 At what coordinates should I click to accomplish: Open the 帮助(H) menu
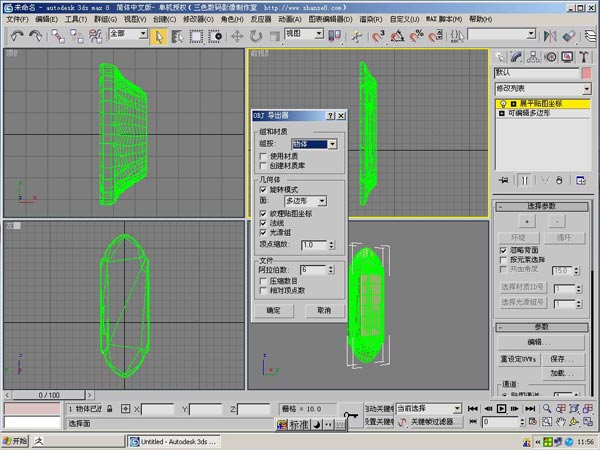pos(480,19)
